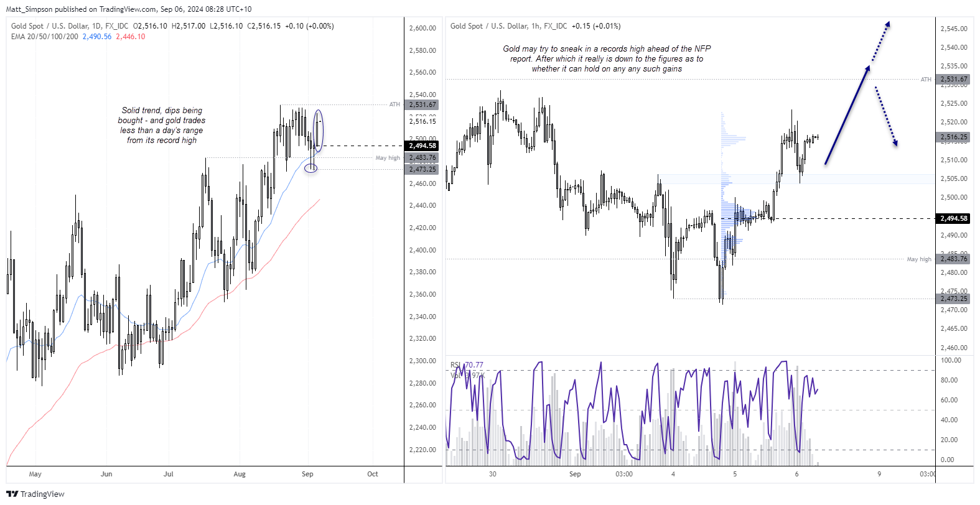Click the red EMA value 2,446.10
The image size is (980, 505).
click(131, 37)
